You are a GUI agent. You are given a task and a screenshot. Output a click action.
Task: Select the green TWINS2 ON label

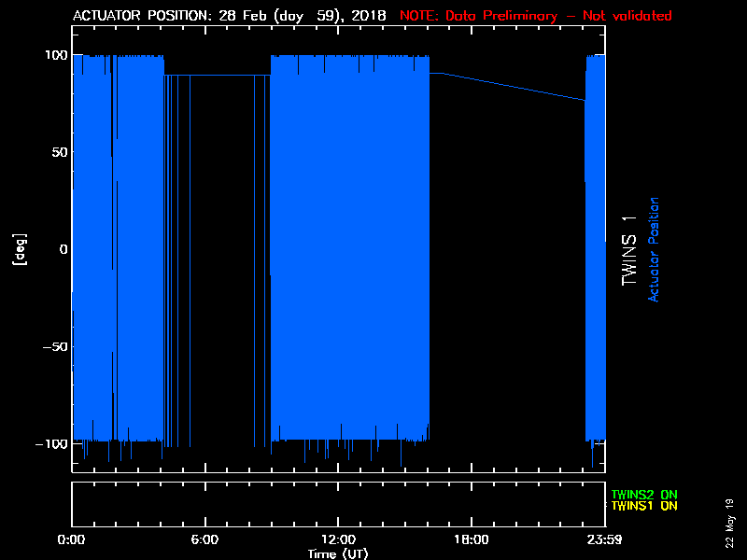pos(643,495)
